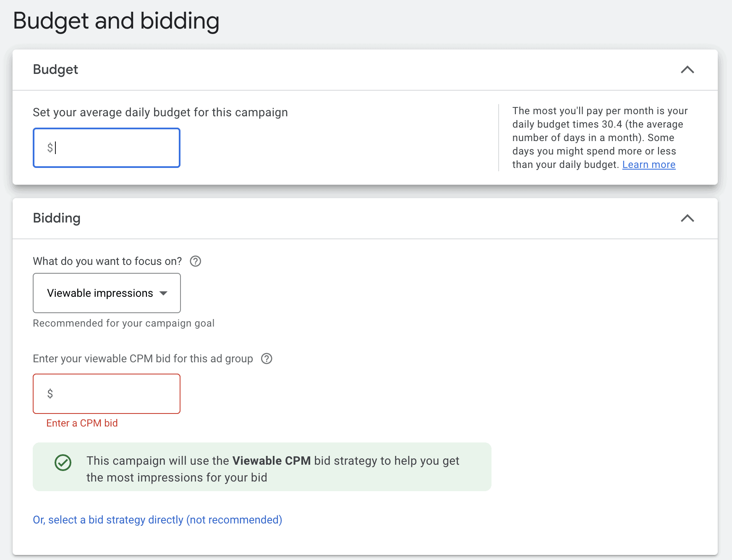
Task: Click the 'Budget' section header title
Action: pyautogui.click(x=55, y=69)
